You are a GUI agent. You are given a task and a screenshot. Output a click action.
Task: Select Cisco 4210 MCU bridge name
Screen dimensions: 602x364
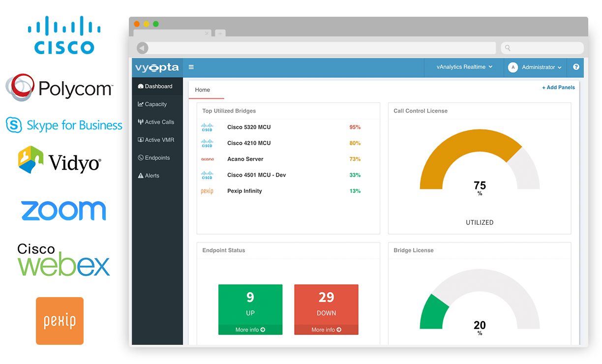pos(249,143)
